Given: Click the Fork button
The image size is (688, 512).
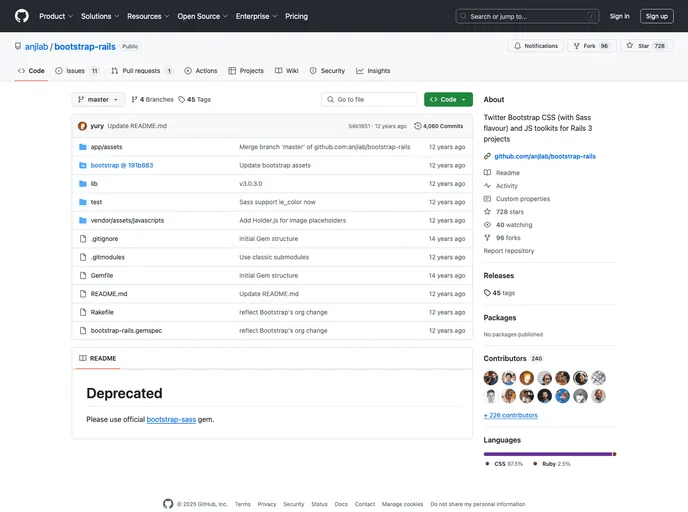Looking at the screenshot, I should coord(592,46).
